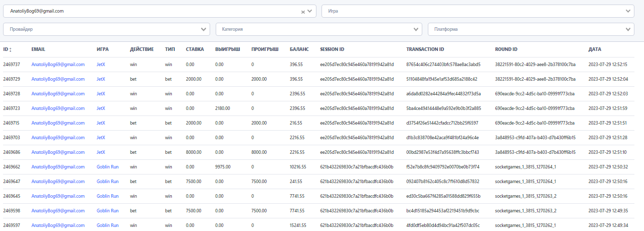Open email link in row 2469729
The image size is (644, 231).
pos(58,79)
